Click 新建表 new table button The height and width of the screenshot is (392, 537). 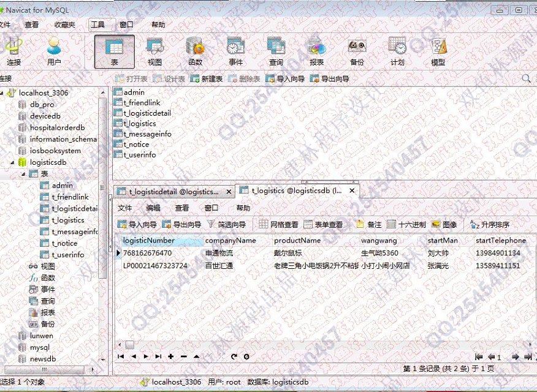(206, 78)
